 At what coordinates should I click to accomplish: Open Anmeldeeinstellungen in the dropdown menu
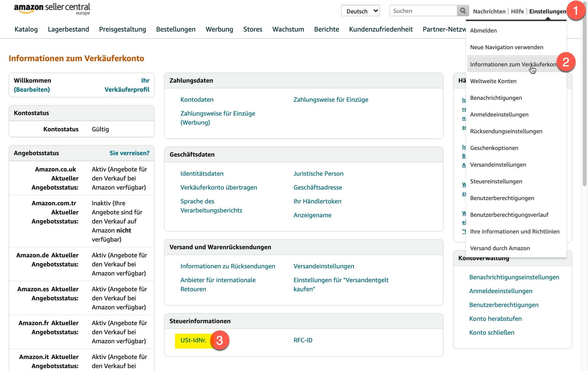499,115
